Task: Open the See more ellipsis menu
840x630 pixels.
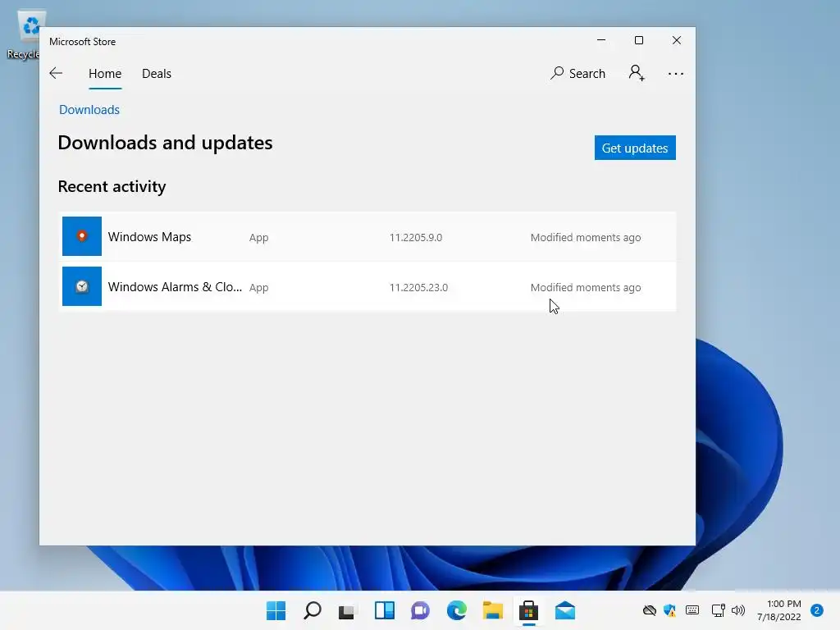Action: tap(676, 73)
